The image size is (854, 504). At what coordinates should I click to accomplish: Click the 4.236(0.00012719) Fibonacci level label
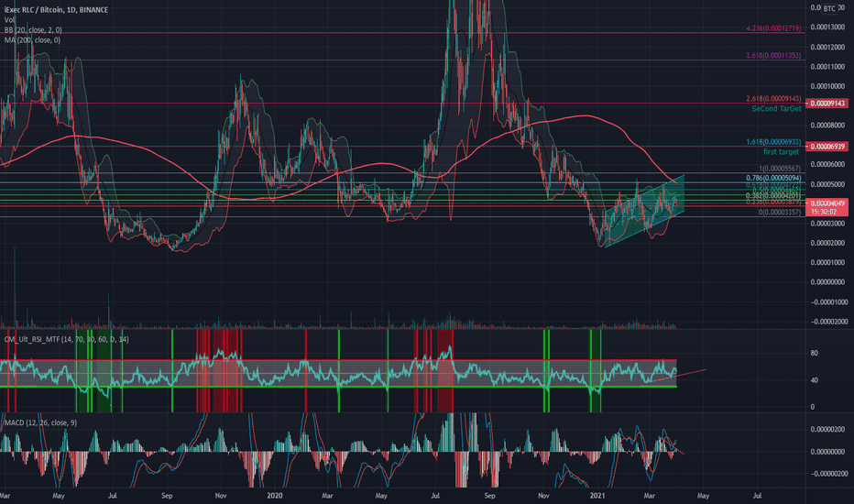click(773, 28)
